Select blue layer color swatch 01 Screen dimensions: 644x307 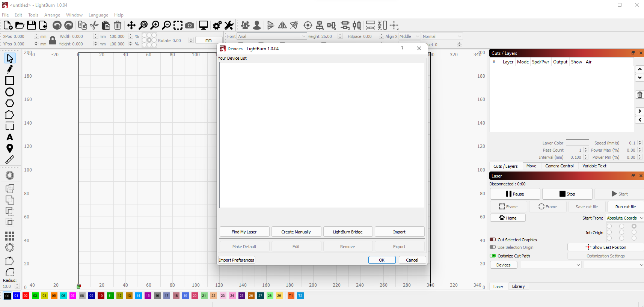coord(16,296)
